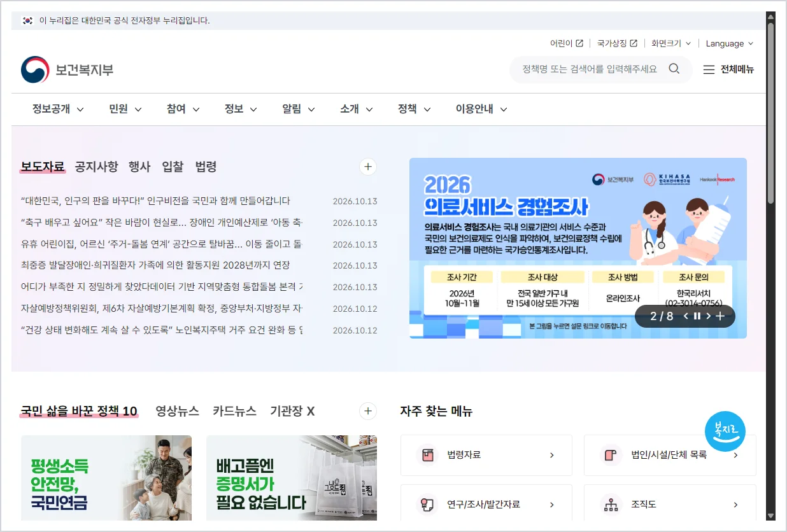The image size is (787, 532).
Task: Expand the 정보 menu
Action: pyautogui.click(x=241, y=109)
